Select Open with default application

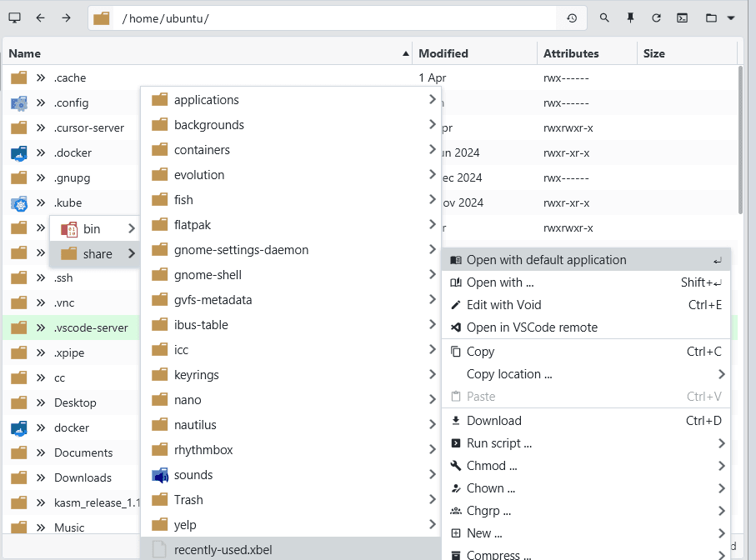click(x=546, y=260)
